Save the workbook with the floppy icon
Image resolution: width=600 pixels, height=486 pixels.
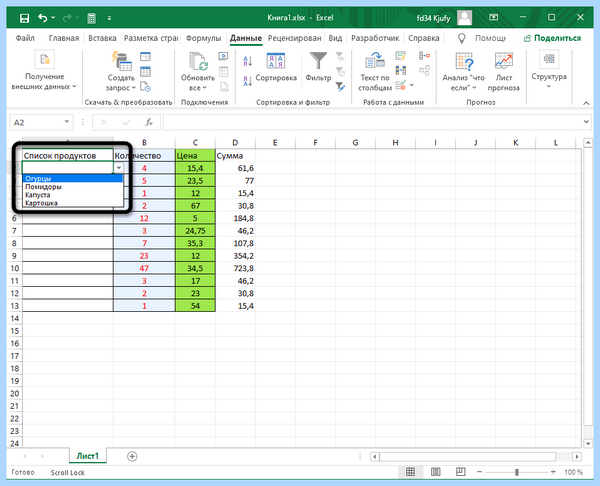tap(24, 18)
